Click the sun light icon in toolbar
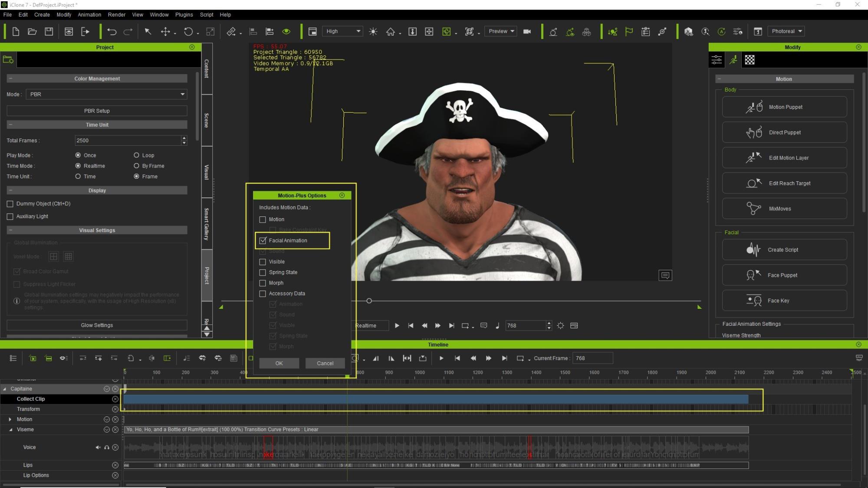This screenshot has width=868, height=488. point(373,31)
